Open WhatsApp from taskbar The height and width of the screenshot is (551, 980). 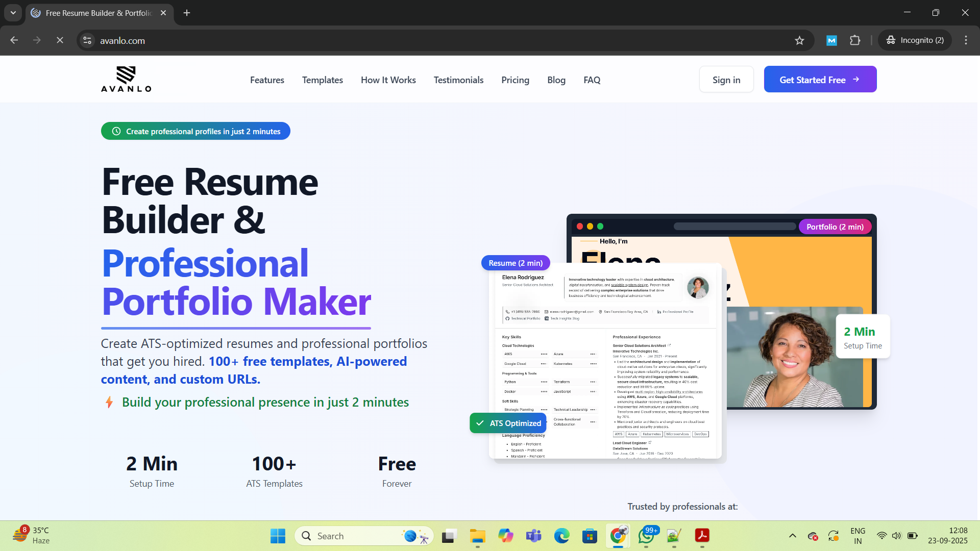coord(646,536)
